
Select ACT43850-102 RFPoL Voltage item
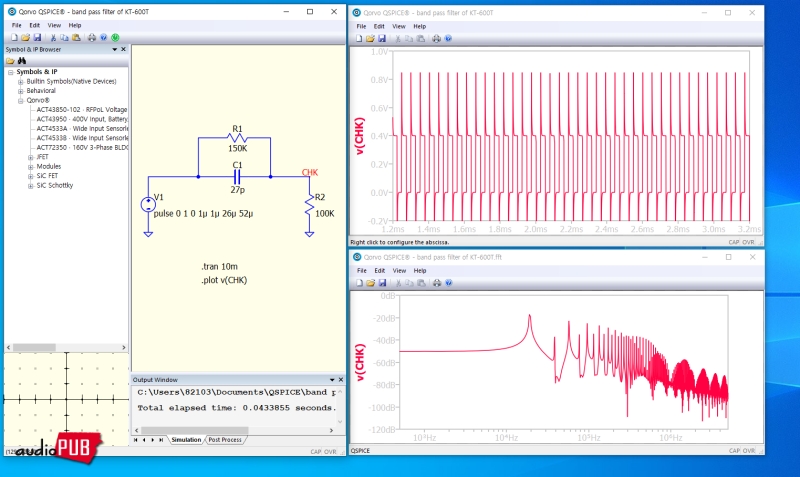click(82, 110)
